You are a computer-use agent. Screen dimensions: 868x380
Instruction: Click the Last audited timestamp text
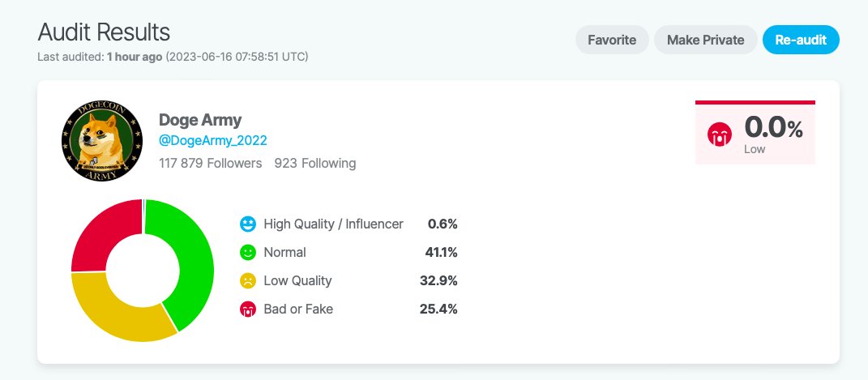(173, 57)
